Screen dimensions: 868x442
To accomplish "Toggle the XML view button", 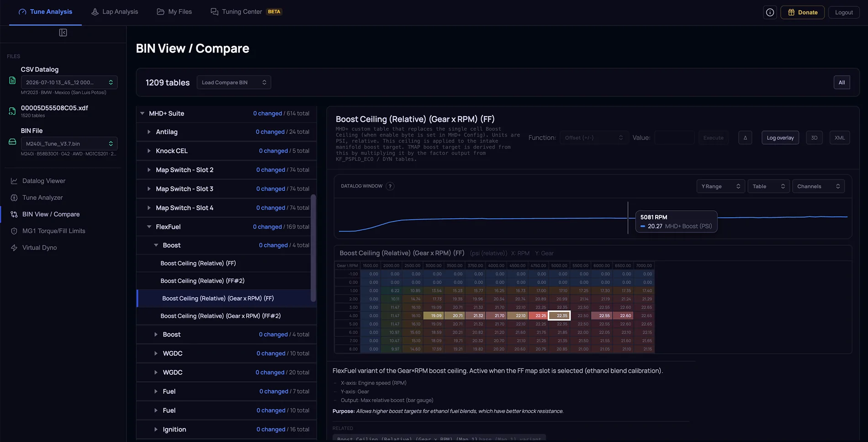I will [840, 138].
